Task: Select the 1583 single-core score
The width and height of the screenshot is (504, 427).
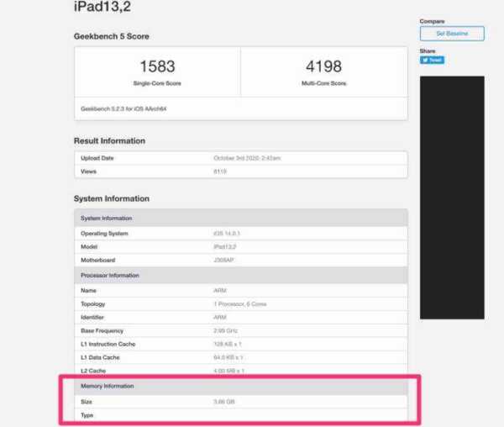Action: click(157, 66)
